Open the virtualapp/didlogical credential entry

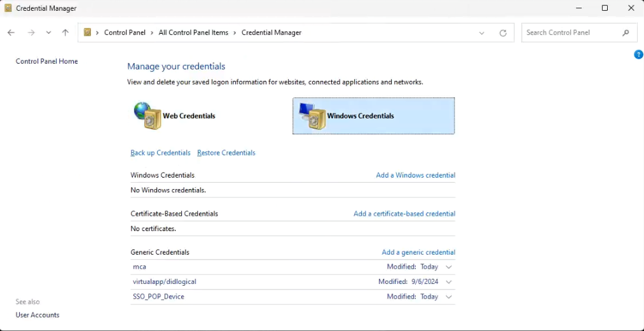293,281
